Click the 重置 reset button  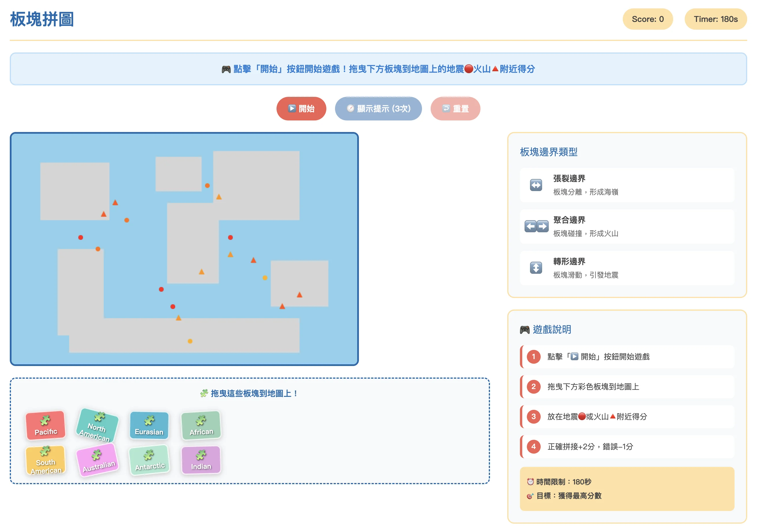point(455,109)
